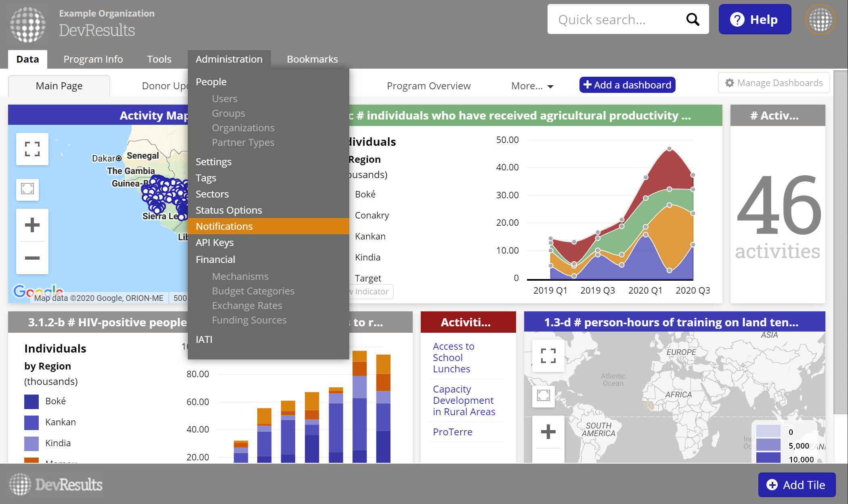Open the Administration menu tab

tap(229, 59)
